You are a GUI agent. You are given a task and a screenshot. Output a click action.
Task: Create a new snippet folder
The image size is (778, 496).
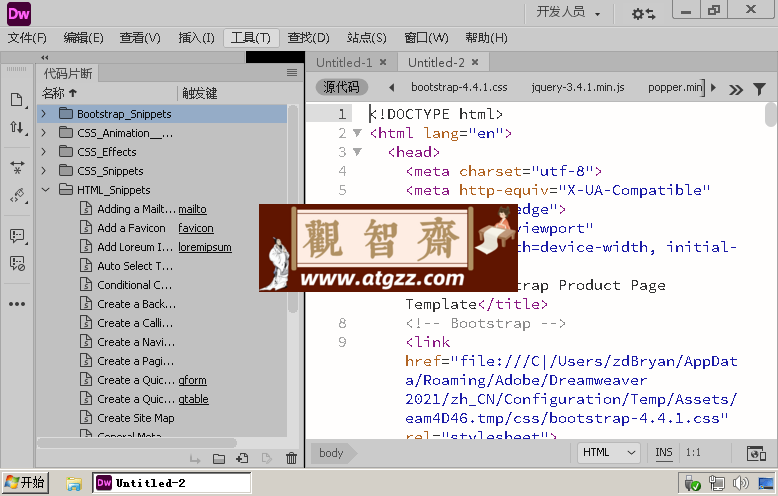coord(219,459)
